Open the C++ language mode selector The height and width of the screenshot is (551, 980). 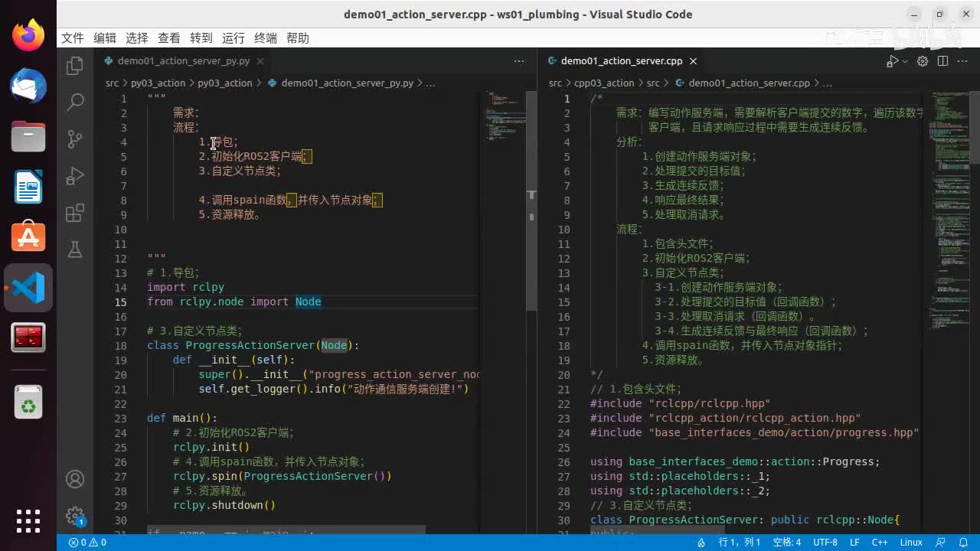click(x=880, y=543)
